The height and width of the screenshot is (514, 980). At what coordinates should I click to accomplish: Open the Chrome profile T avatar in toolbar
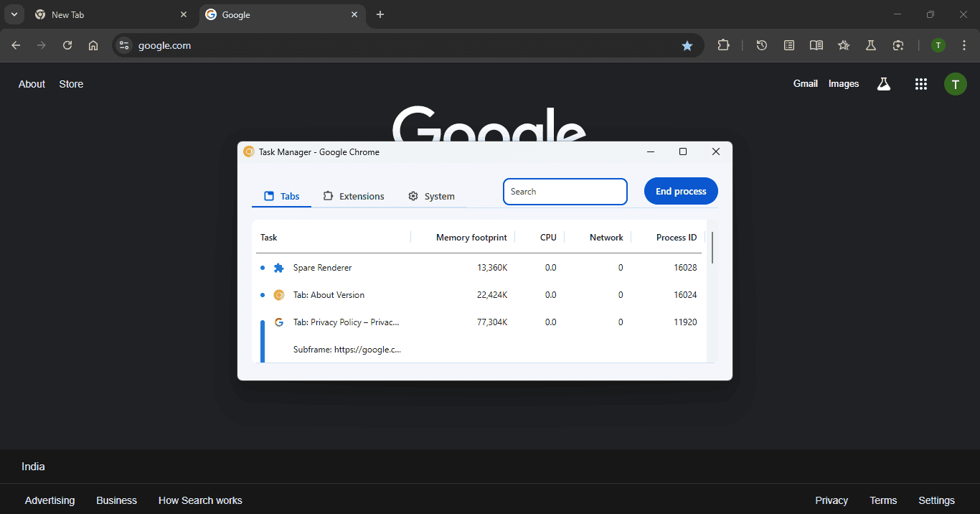(x=938, y=45)
